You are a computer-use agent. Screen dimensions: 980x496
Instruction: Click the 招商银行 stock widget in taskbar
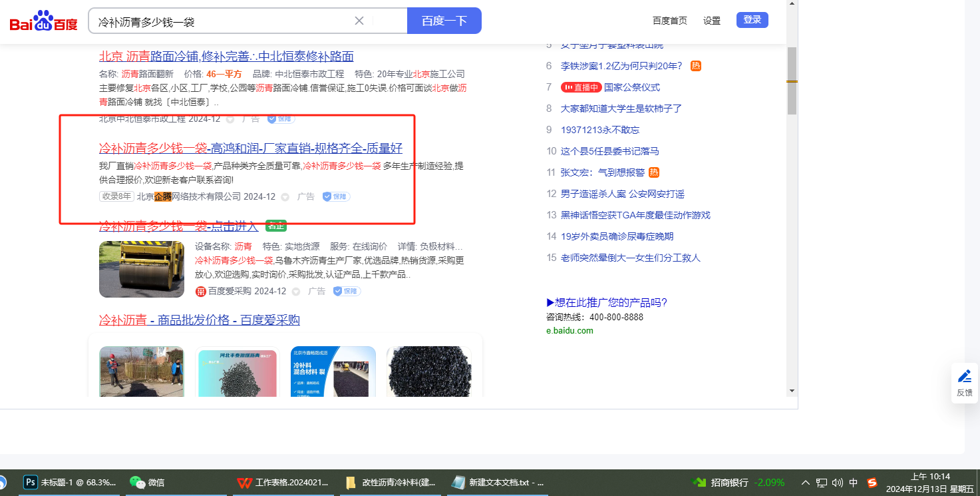coord(738,483)
